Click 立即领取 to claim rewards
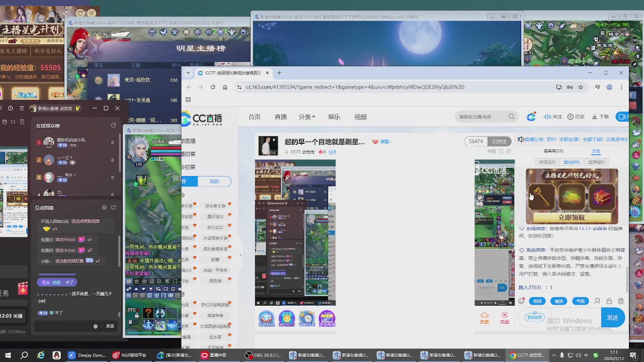The image size is (644, 362). pyautogui.click(x=572, y=218)
